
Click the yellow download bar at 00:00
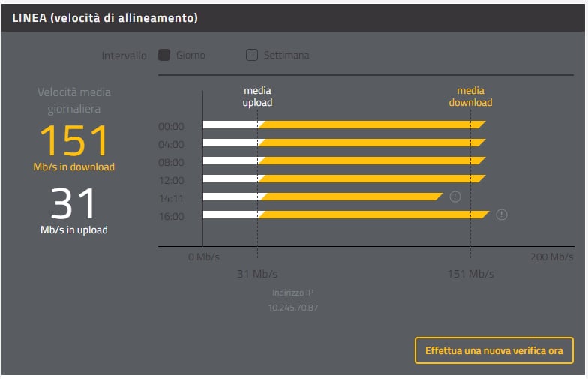[x=371, y=125]
